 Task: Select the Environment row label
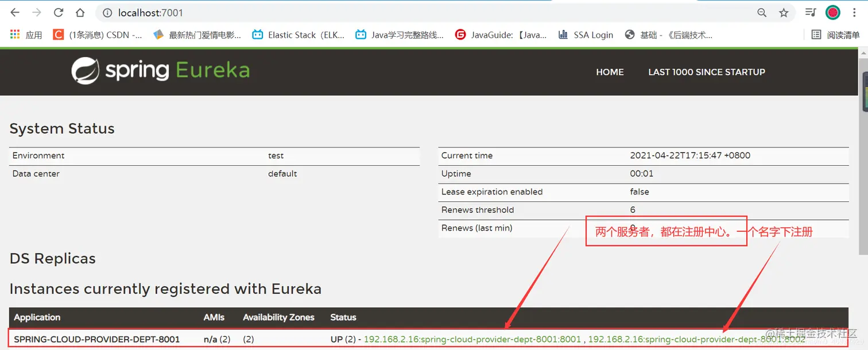[38, 155]
